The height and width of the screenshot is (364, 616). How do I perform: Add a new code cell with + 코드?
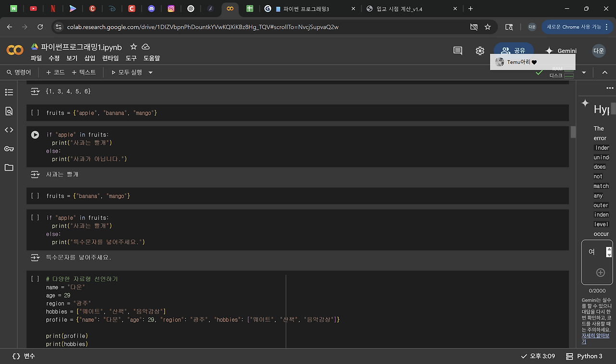tap(55, 73)
